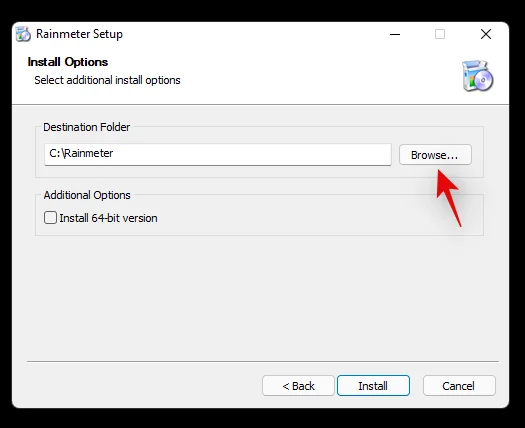Go back with the < Back button
Screen dimensions: 525x428
tap(298, 386)
